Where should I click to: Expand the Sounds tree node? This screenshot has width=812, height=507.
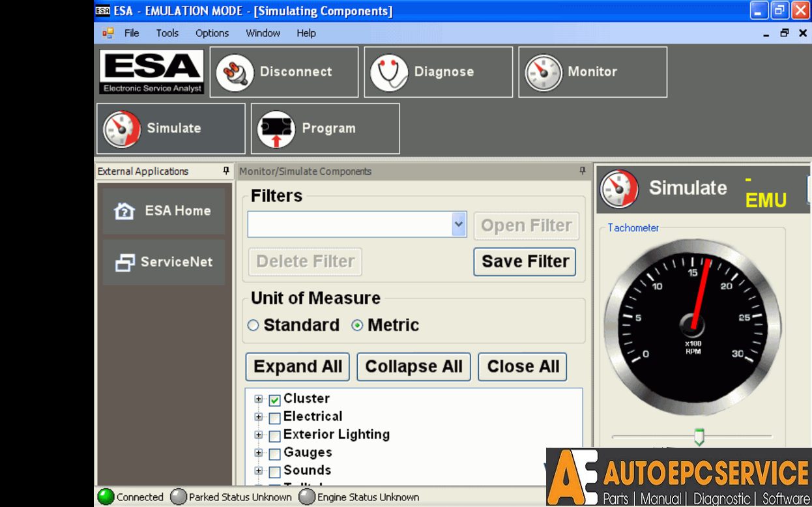pos(259,471)
